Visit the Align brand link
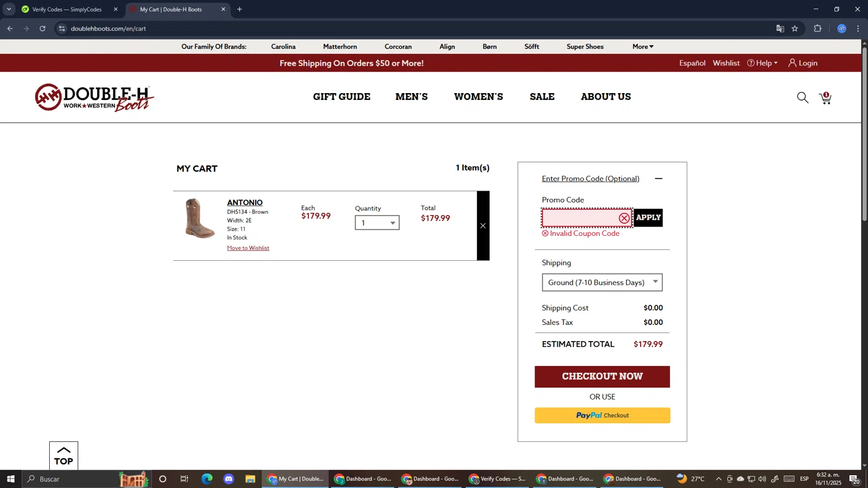This screenshot has height=488, width=868. [447, 46]
